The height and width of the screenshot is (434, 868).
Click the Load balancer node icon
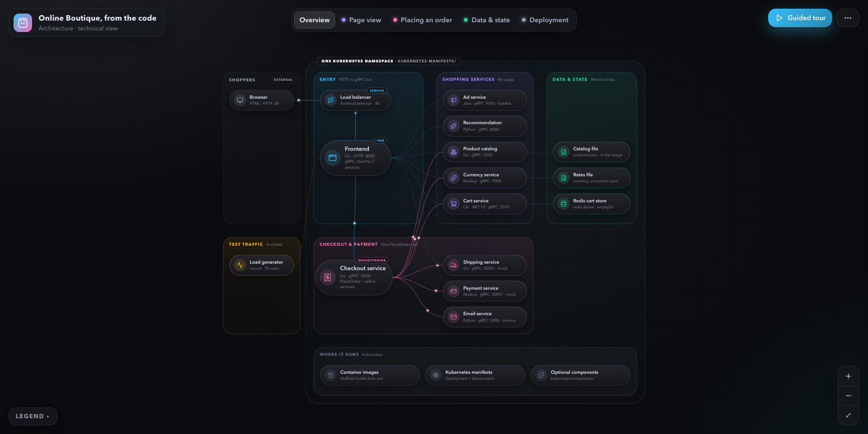[x=330, y=100]
